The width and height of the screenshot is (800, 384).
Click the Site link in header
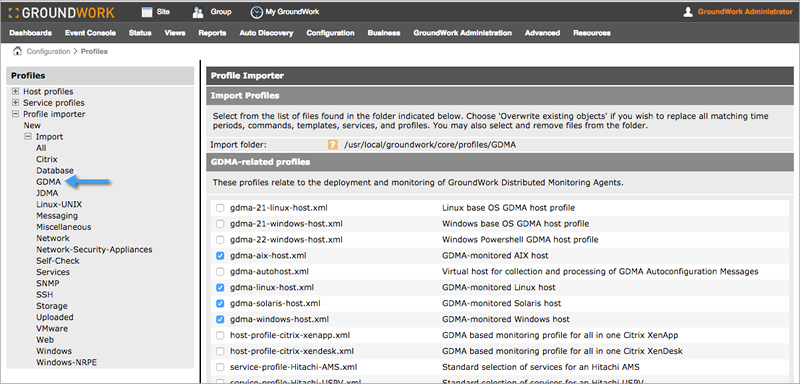tap(163, 12)
